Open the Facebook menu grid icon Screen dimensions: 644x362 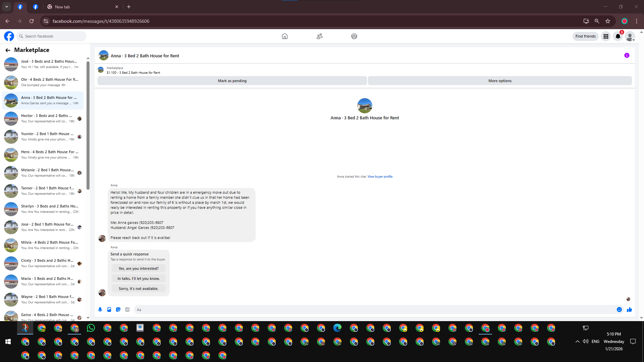coord(606,36)
